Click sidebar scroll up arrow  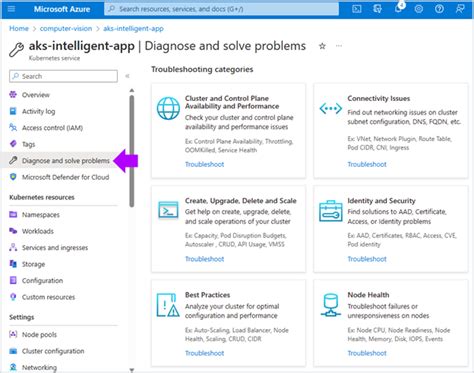[132, 90]
